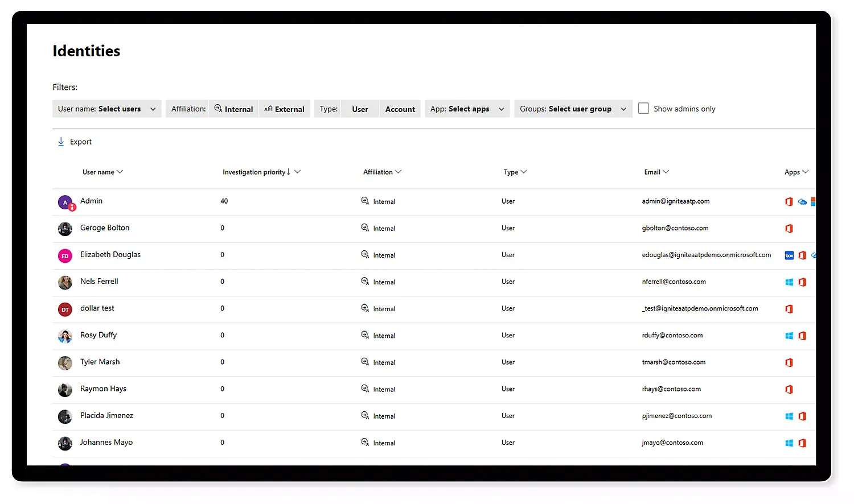This screenshot has height=504, width=854.
Task: Click Rosy Duffy's profile photo thumbnail
Action: tap(65, 336)
